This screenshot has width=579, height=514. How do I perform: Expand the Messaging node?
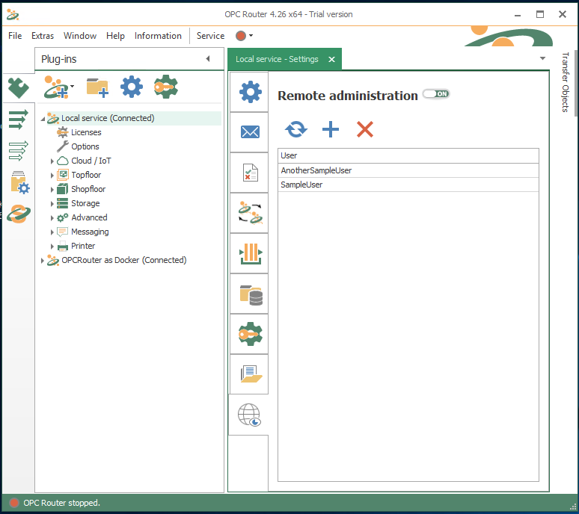click(52, 232)
